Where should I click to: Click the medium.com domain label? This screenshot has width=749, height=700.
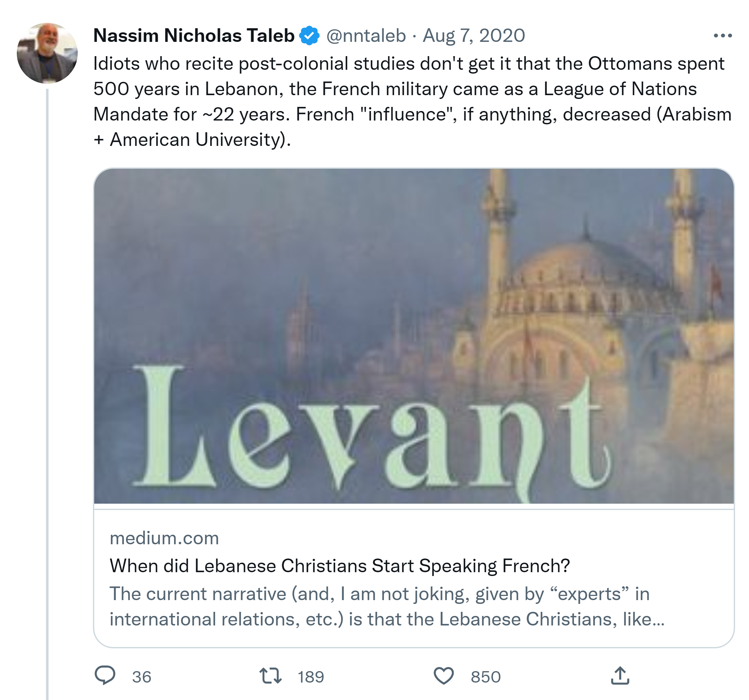pyautogui.click(x=164, y=538)
